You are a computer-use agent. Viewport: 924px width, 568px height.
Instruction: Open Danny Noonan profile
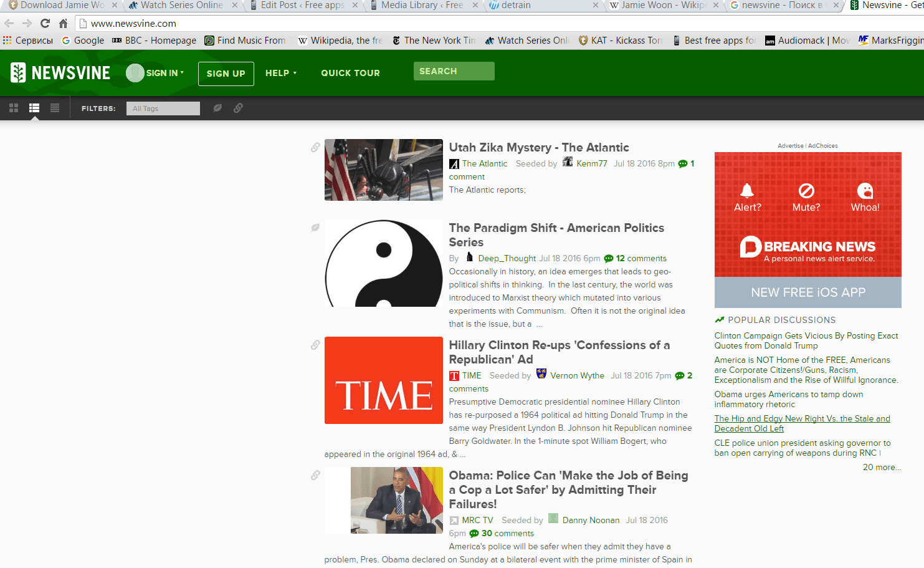(x=591, y=520)
